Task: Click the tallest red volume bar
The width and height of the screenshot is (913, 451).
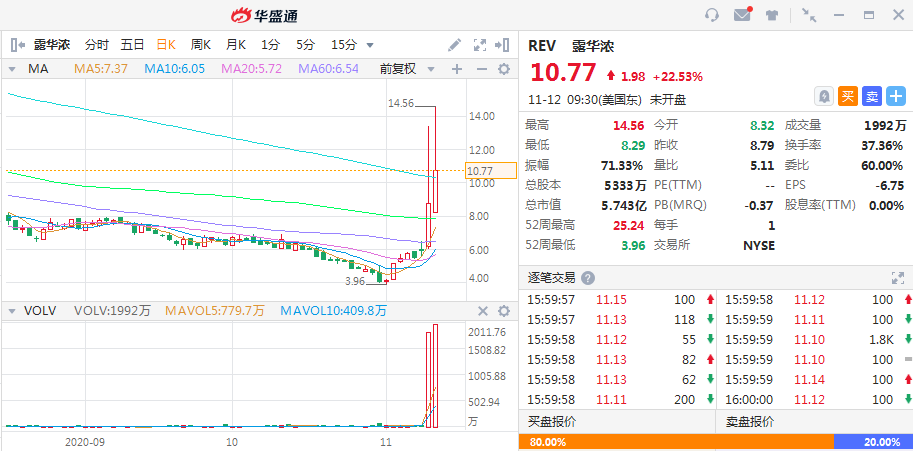Action: [x=436, y=375]
